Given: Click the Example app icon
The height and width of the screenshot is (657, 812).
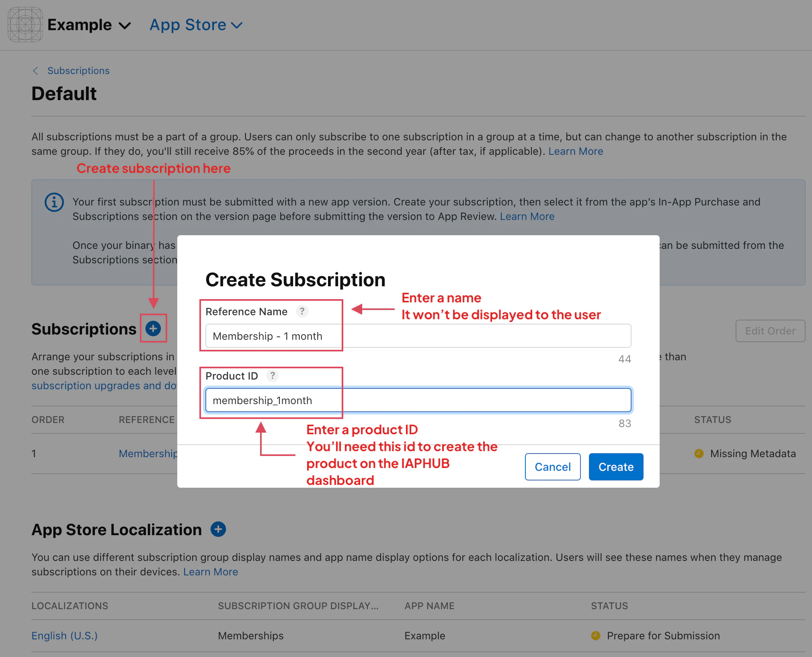Looking at the screenshot, I should coord(25,25).
